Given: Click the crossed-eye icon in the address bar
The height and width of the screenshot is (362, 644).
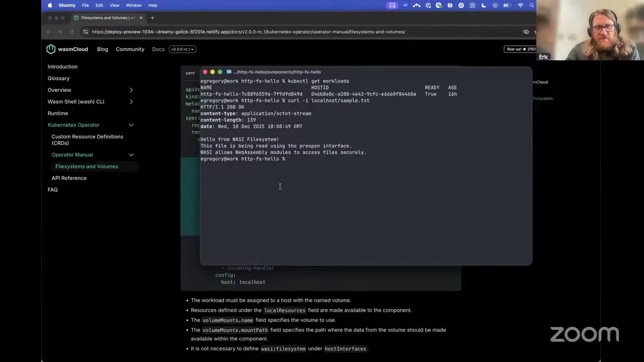Looking at the screenshot, I should [526, 32].
